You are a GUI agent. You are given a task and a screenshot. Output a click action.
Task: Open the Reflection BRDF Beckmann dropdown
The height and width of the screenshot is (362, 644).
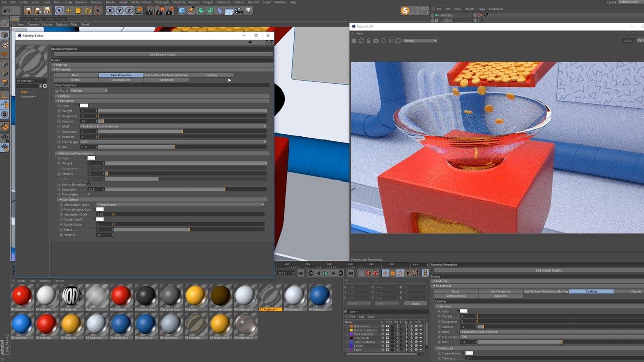point(173,126)
